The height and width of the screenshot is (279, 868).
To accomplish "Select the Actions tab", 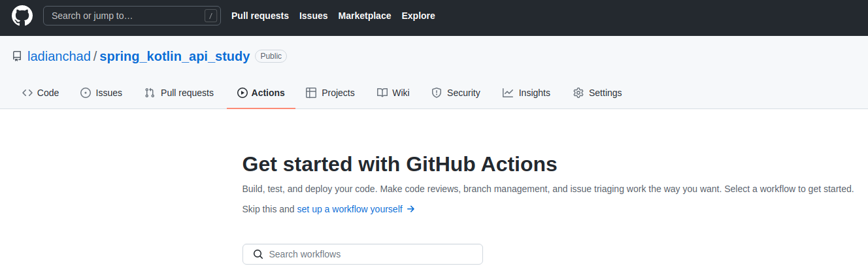I will [261, 93].
